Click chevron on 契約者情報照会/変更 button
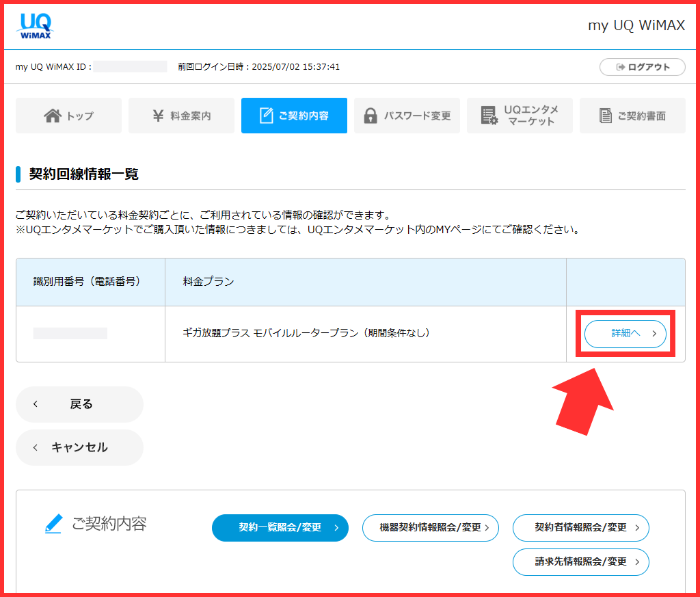The image size is (700, 597). 637,528
